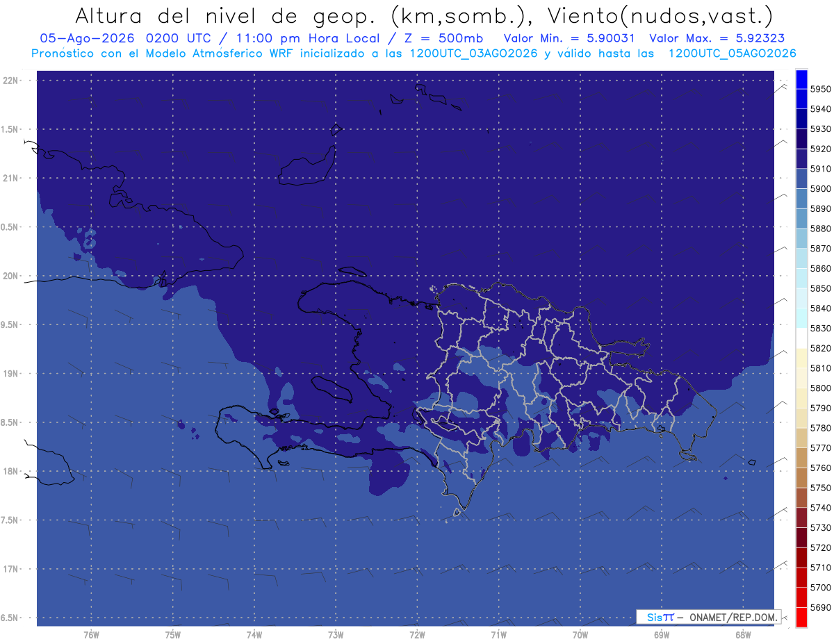Click the 5900 legend value
834x644 pixels.
coord(821,188)
